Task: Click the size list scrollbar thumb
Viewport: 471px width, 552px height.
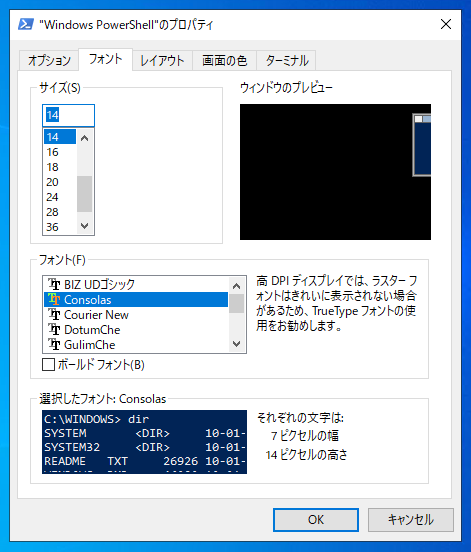Action: pos(84,194)
